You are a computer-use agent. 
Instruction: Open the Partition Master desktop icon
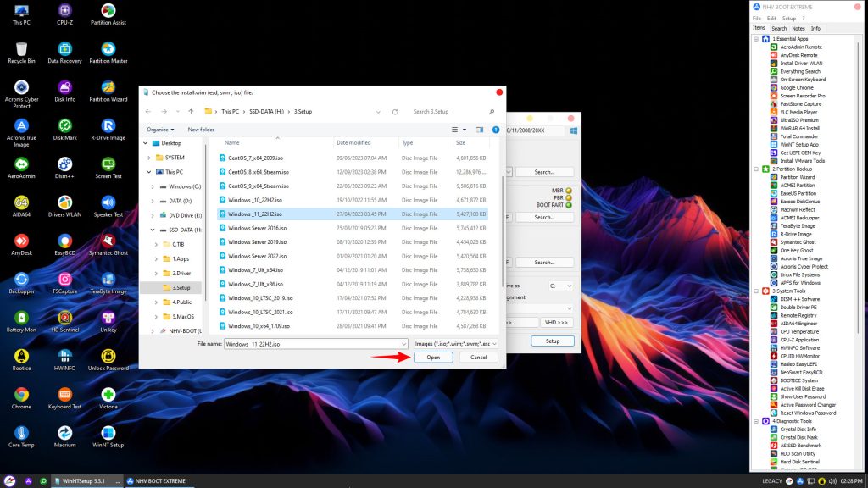coord(108,53)
